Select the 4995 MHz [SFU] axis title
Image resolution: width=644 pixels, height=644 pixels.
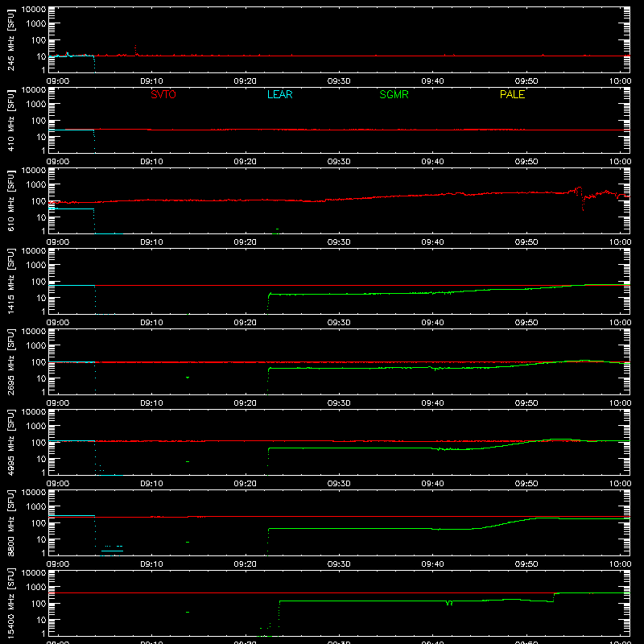tap(10, 442)
